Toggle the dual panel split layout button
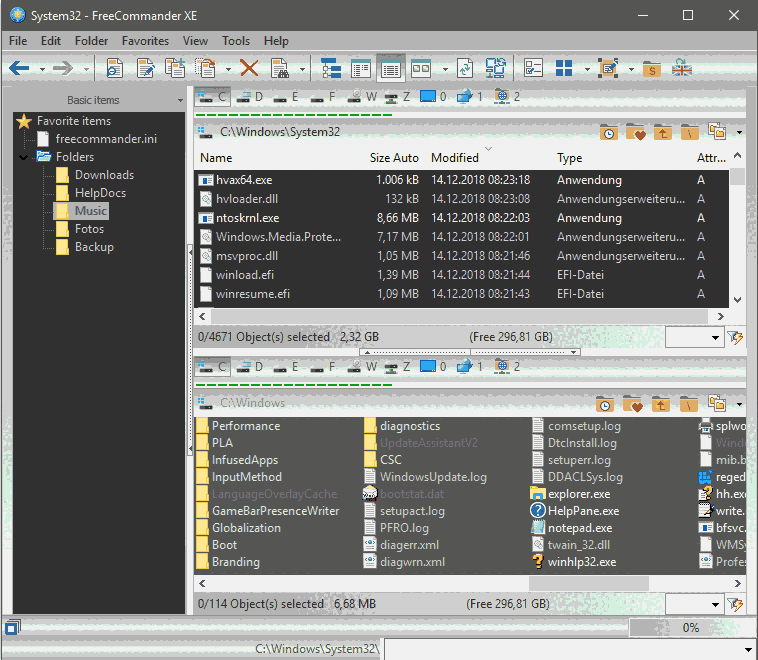The image size is (758, 660). click(x=421, y=68)
